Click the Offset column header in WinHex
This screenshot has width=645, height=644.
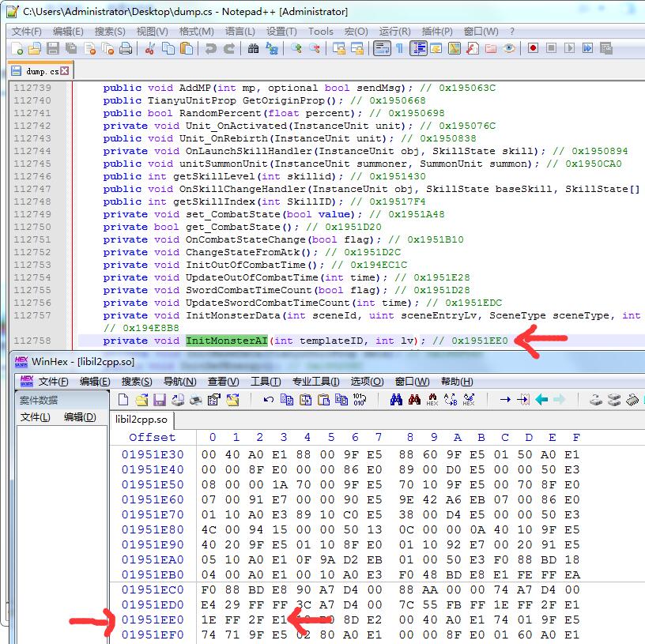(153, 437)
